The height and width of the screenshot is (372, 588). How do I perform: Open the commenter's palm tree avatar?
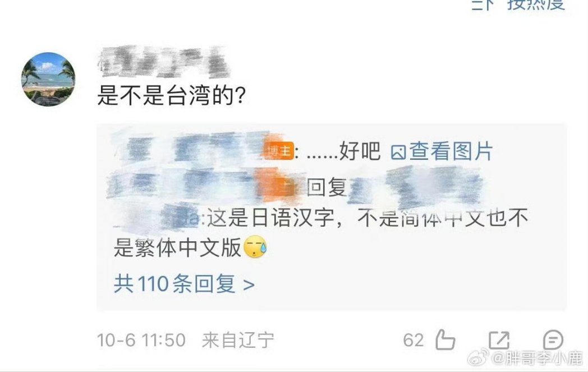[48, 79]
